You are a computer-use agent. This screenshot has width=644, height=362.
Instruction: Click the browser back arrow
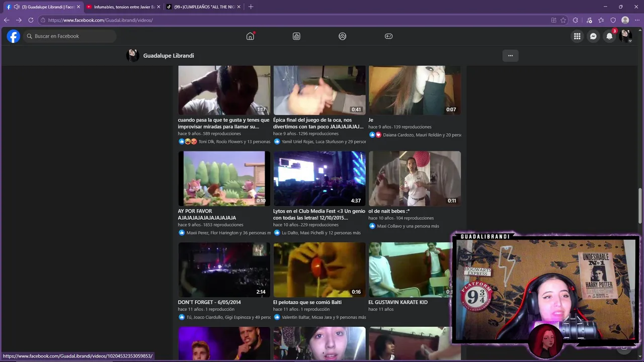click(7, 20)
